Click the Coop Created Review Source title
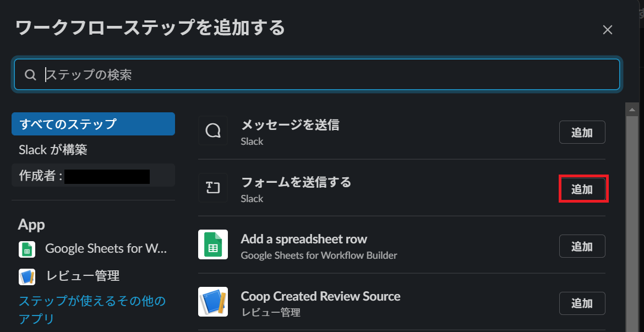 320,296
